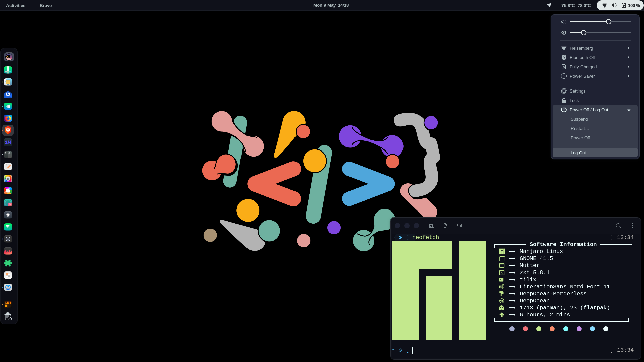
Task: Click the Brave browser dock icon
Action: click(8, 130)
